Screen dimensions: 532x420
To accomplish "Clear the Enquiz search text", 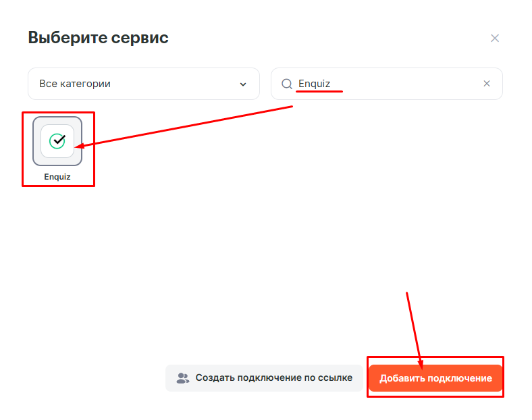I will tap(487, 84).
